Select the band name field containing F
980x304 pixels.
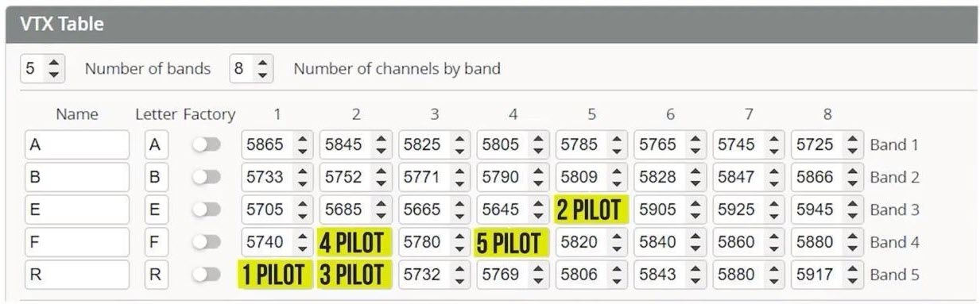77,242
